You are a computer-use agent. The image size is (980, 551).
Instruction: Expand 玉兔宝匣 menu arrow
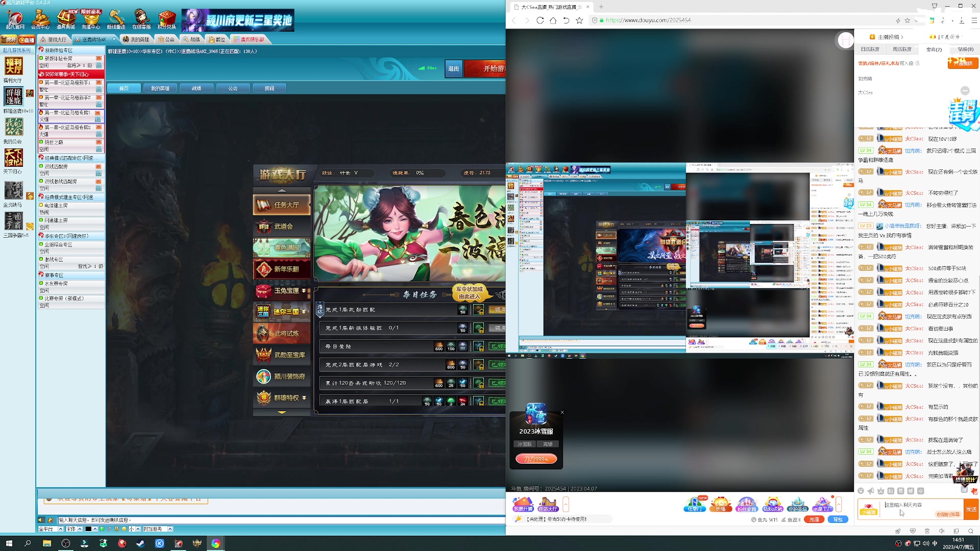304,291
